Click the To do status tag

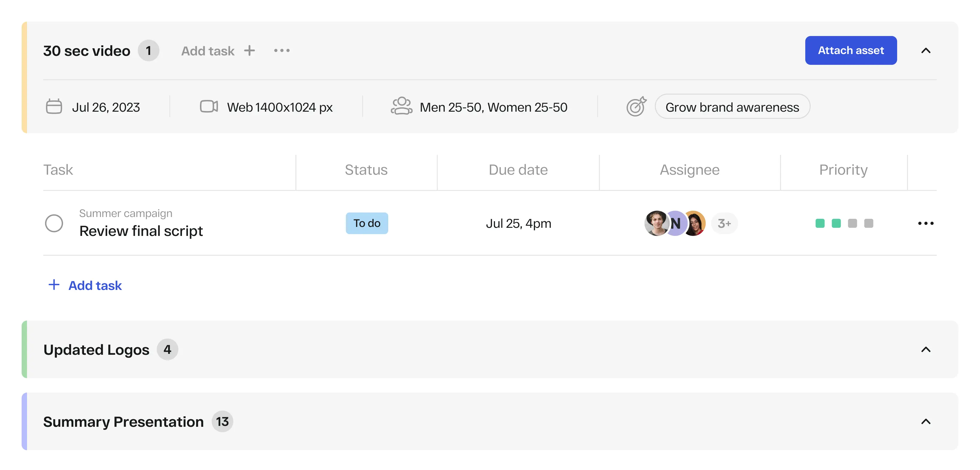[366, 223]
